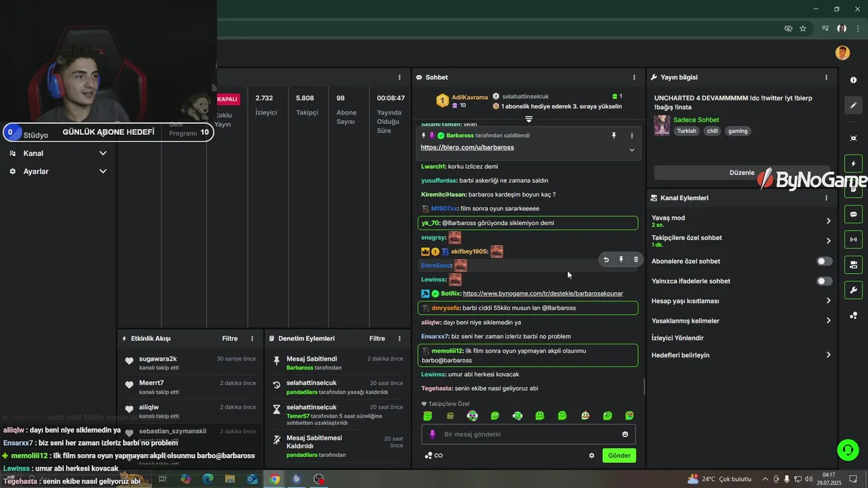
Task: Click the three-dots cluster icon in right sidebar
Action: tap(853, 316)
